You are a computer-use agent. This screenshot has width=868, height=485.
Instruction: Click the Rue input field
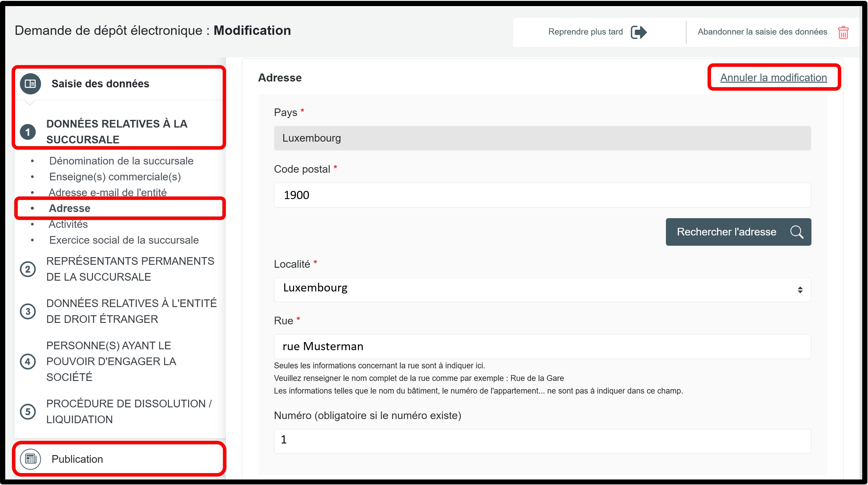542,347
